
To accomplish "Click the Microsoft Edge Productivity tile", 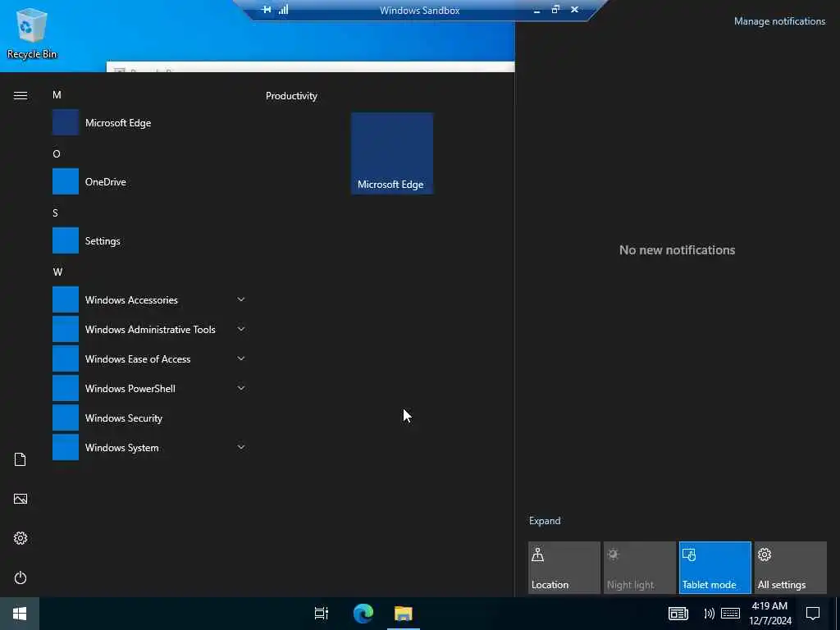I will click(392, 153).
